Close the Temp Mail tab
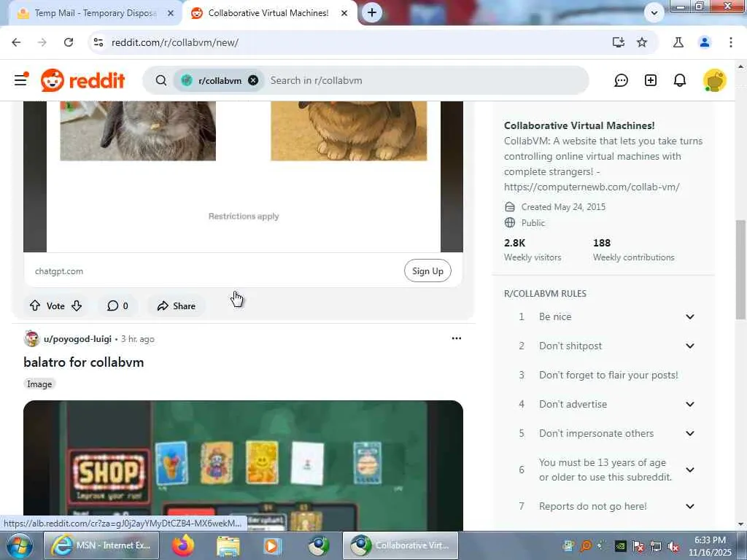This screenshot has width=747, height=560. 171,13
